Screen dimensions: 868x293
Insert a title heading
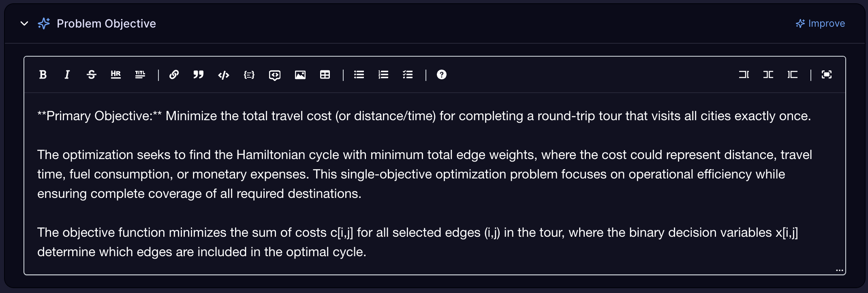(x=140, y=74)
